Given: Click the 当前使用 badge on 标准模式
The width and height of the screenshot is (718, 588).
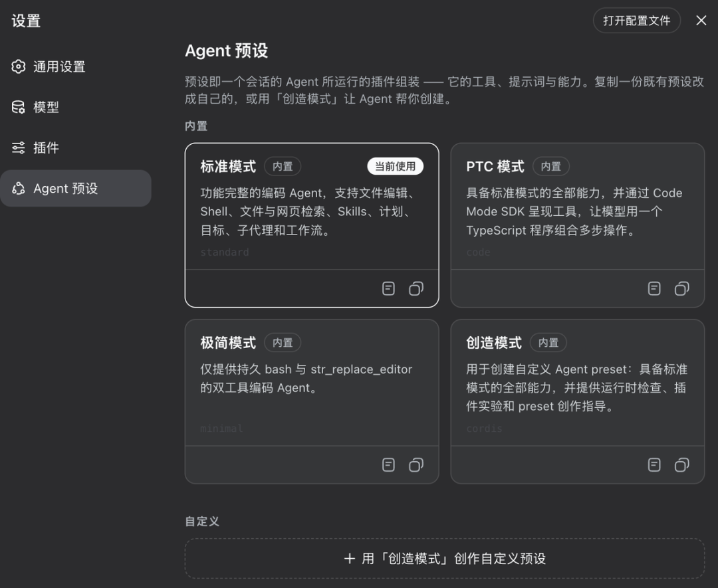Looking at the screenshot, I should 395,166.
